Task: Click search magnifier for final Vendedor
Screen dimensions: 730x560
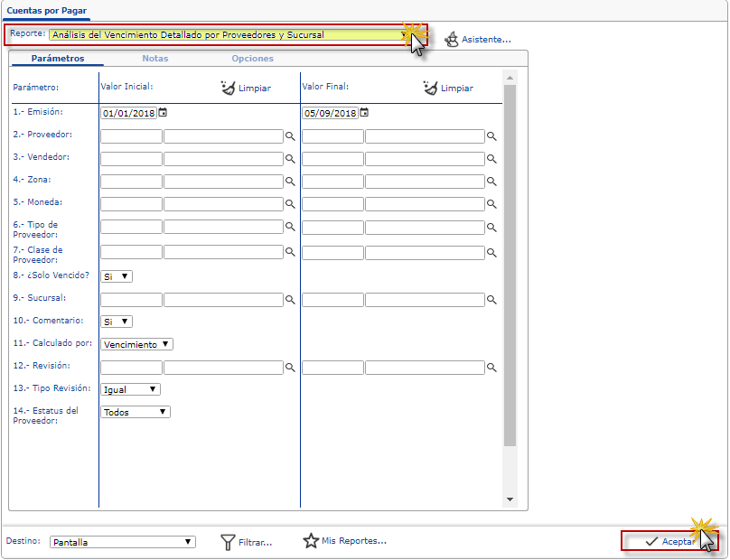Action: pos(492,159)
